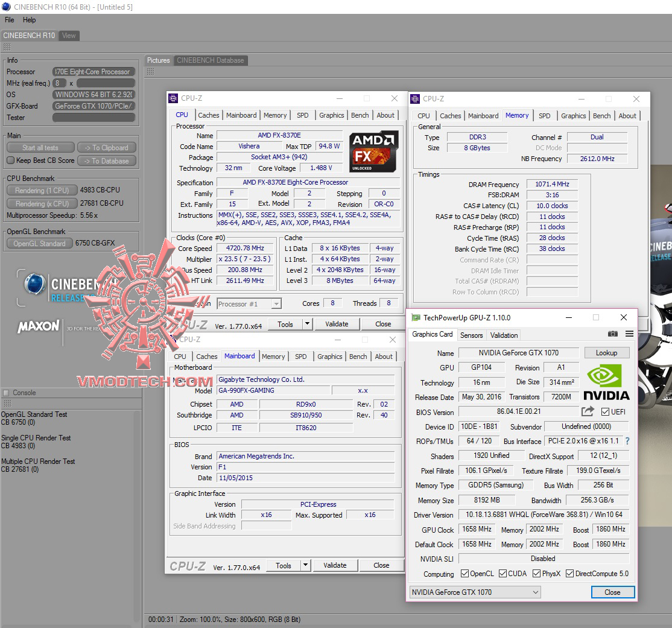The width and height of the screenshot is (672, 628).
Task: Click Start all tests button
Action: pos(40,147)
